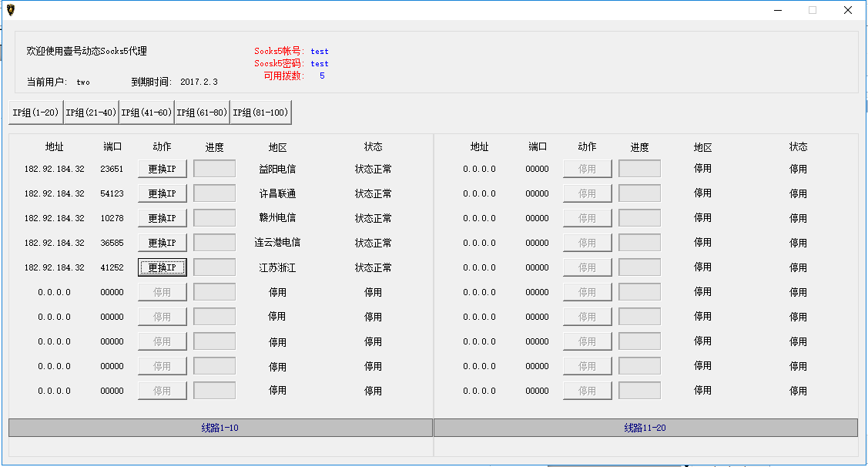
Task: Click the 线路11-20 panel footer bar
Action: point(645,428)
